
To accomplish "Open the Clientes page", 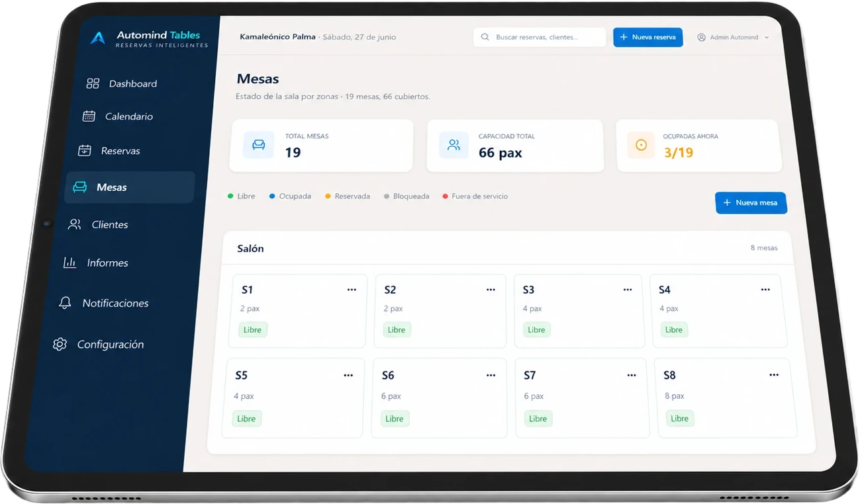I will pyautogui.click(x=99, y=225).
